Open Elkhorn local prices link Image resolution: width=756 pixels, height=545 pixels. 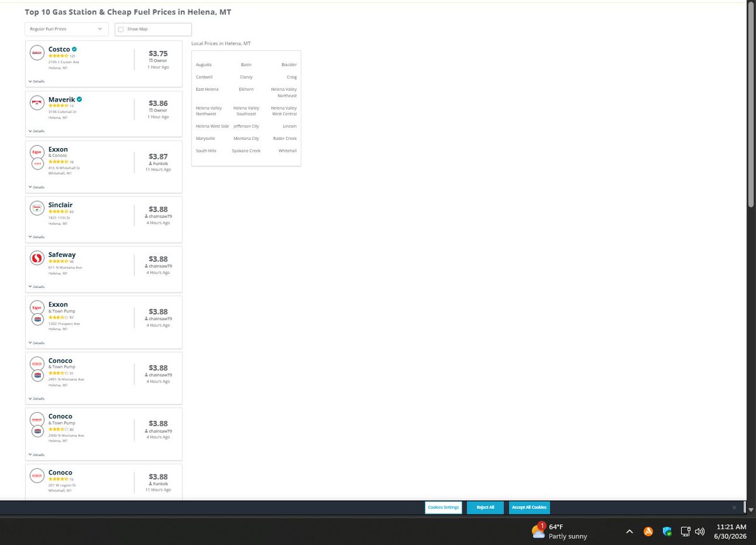coord(246,89)
